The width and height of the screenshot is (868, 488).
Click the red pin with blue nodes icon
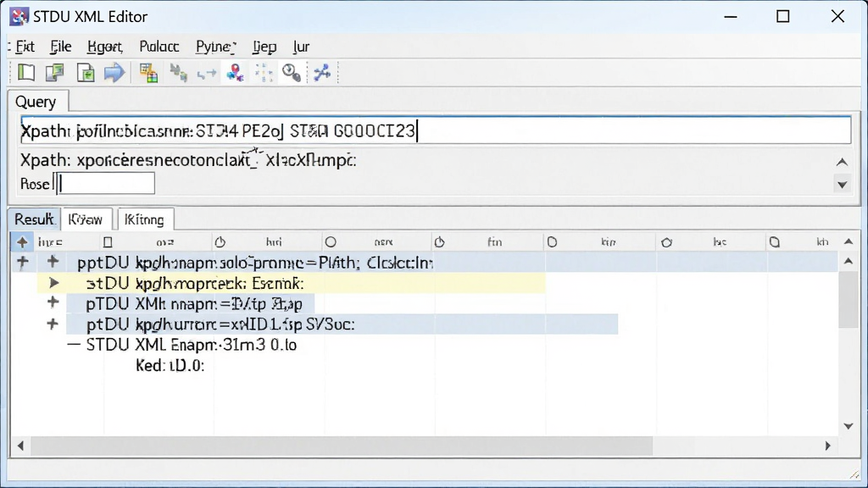point(235,73)
